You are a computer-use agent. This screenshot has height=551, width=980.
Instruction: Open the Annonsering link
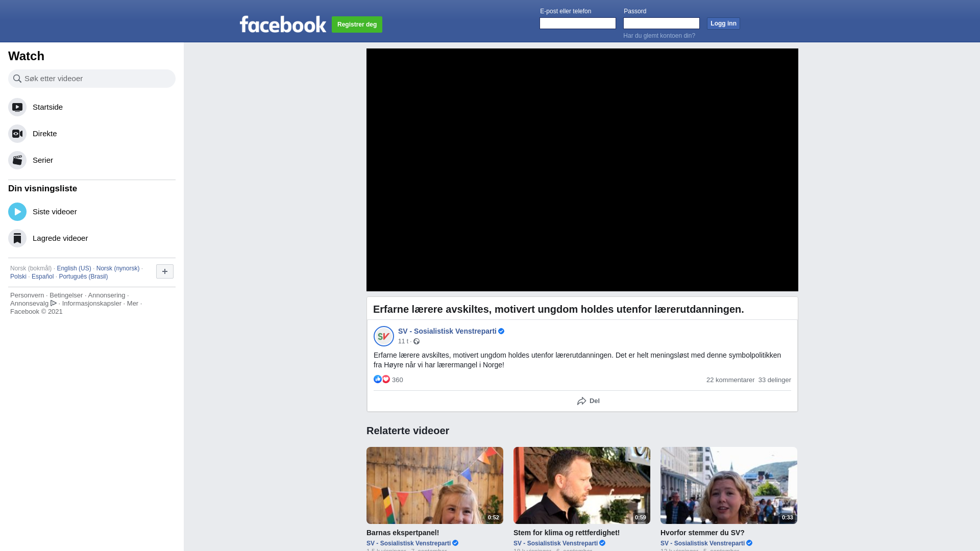[x=106, y=295]
